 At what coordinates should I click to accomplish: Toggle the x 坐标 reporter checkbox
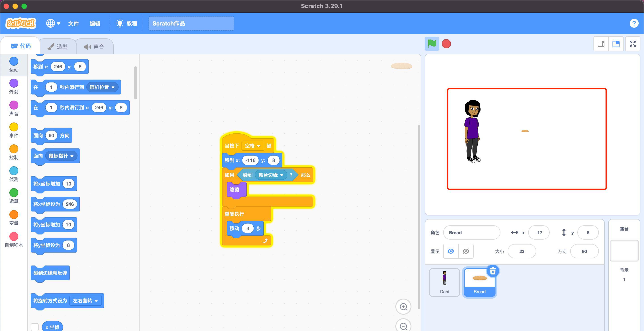(x=34, y=327)
